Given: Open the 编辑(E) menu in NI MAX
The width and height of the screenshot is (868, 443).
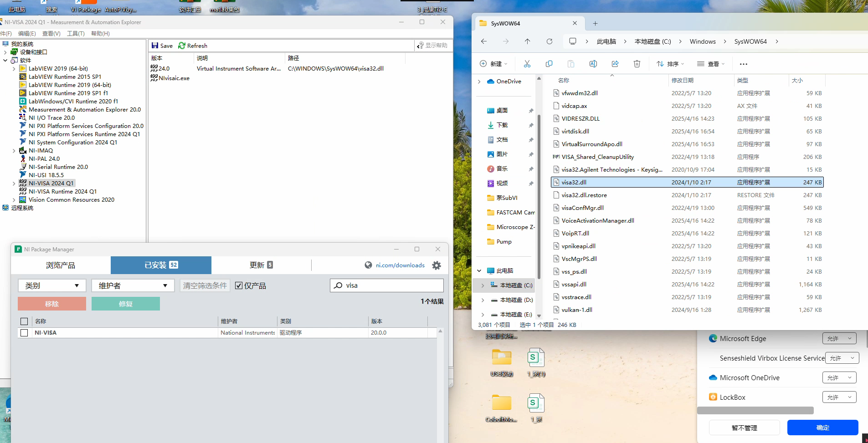Looking at the screenshot, I should 27,34.
